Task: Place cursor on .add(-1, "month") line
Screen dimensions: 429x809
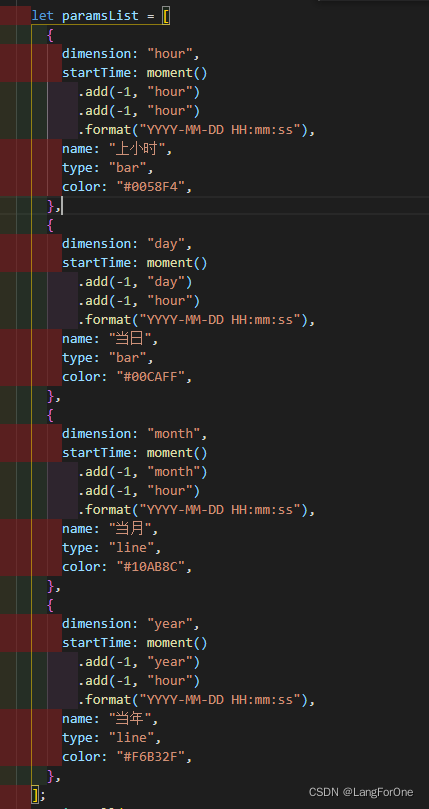Action: (x=143, y=472)
